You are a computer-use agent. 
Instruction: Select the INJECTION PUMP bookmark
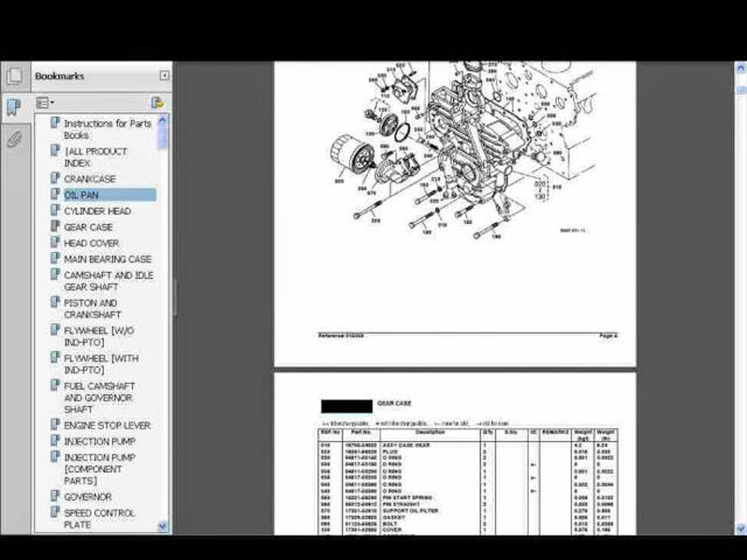coord(100,441)
